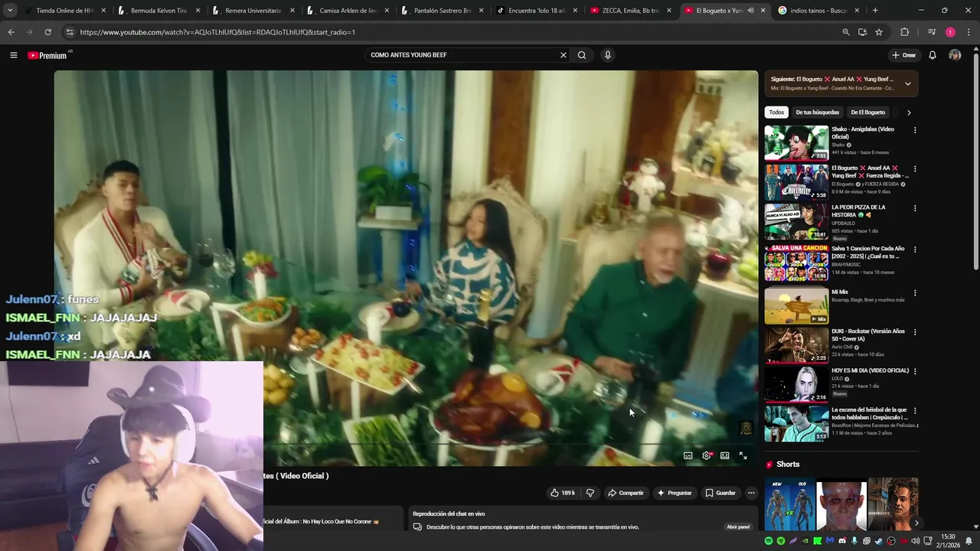Open options for LA PEOR PIZZA video
This screenshot has height=551, width=980.
(914, 208)
